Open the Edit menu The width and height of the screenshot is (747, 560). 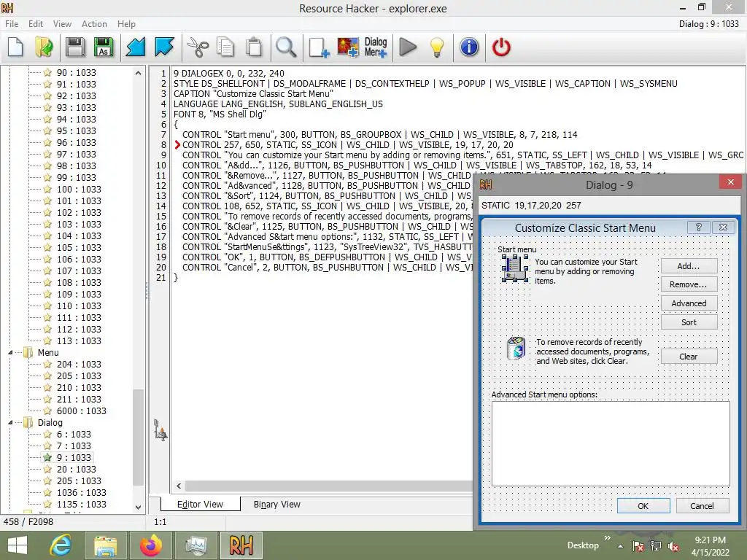[x=35, y=24]
